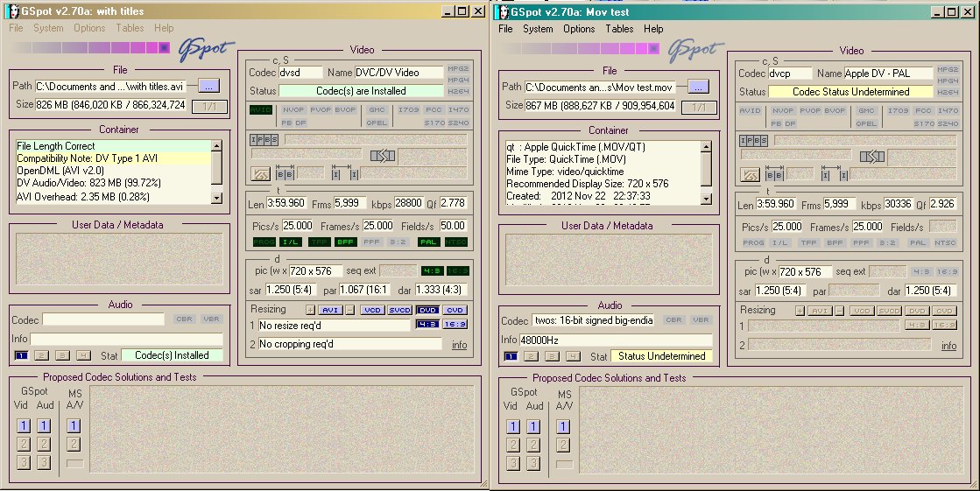Image resolution: width=980 pixels, height=491 pixels.
Task: Select the DVD resize target in left window
Action: coord(427,310)
